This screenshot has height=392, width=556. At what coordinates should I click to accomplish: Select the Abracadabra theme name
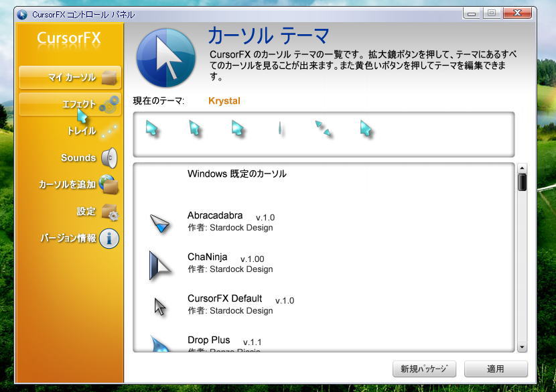pos(215,215)
